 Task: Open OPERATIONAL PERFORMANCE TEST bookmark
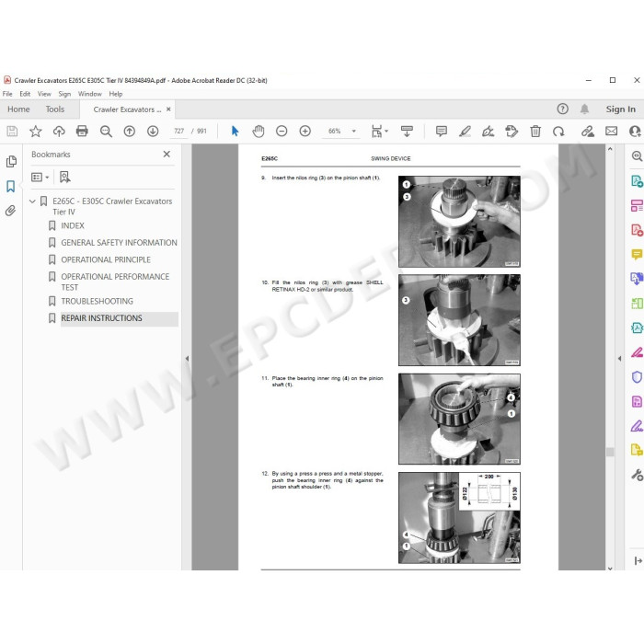tap(115, 282)
